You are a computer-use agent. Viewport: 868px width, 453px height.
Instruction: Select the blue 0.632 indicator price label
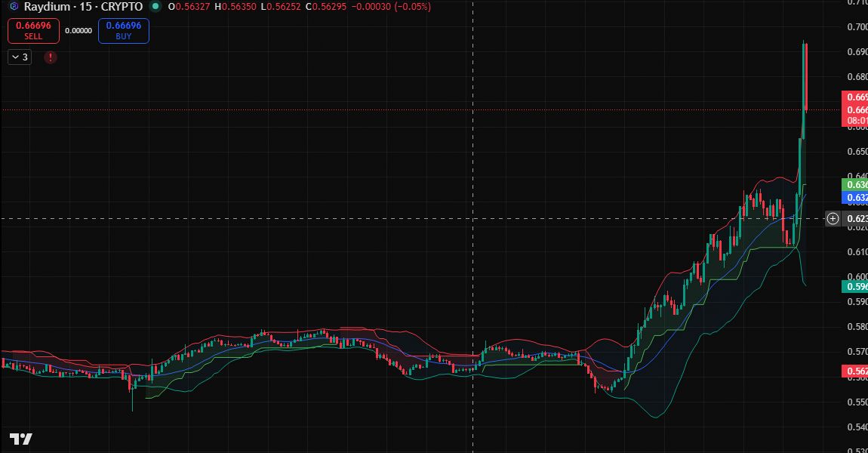click(x=856, y=198)
